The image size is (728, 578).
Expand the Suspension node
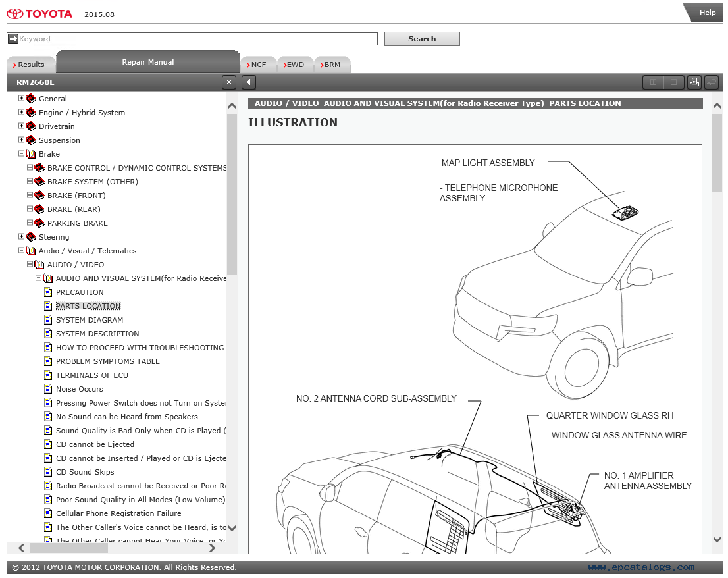click(x=21, y=140)
